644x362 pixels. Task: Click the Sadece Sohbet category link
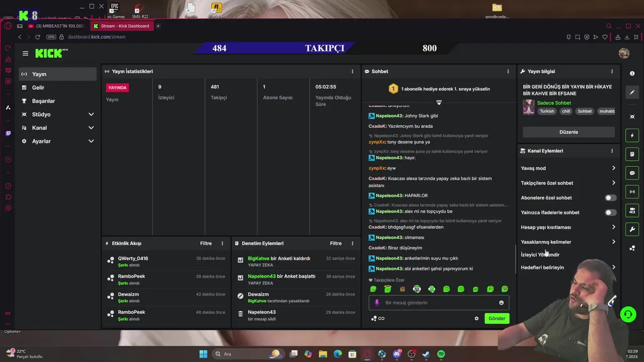(x=554, y=103)
